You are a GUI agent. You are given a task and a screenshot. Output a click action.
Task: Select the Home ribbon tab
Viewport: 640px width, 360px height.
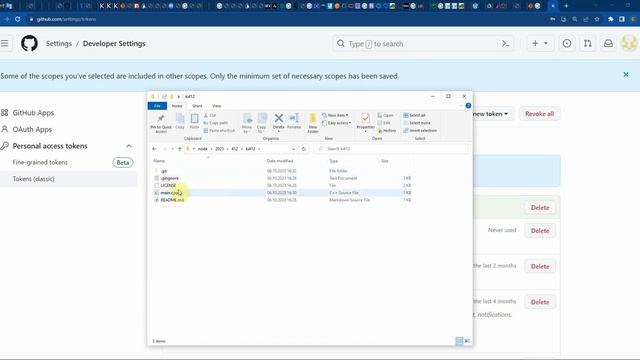pyautogui.click(x=177, y=106)
